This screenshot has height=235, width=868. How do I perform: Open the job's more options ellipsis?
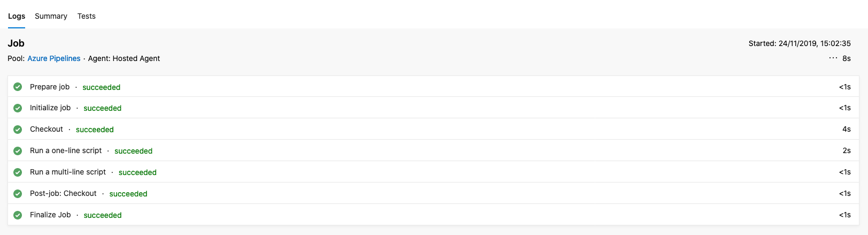833,58
